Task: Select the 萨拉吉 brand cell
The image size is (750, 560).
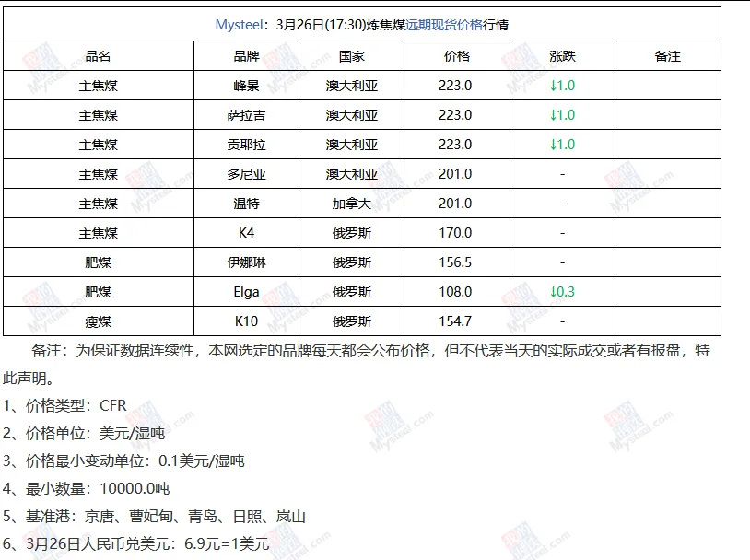Action: [246, 114]
